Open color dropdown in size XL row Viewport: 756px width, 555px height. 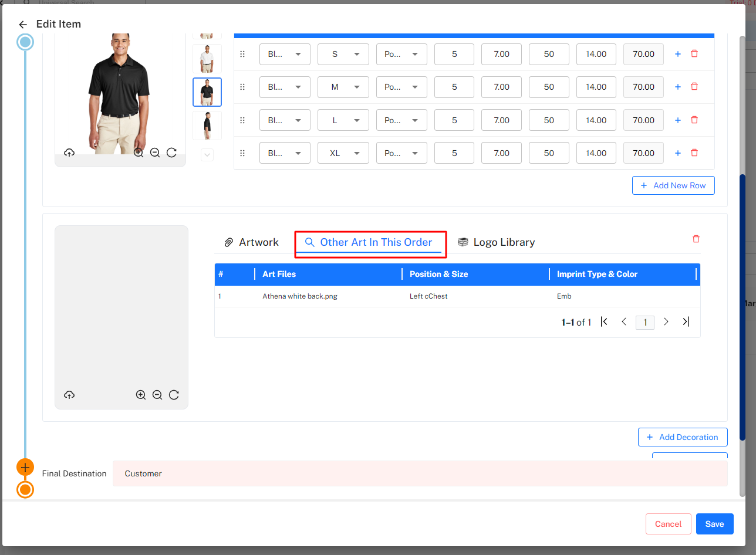285,153
